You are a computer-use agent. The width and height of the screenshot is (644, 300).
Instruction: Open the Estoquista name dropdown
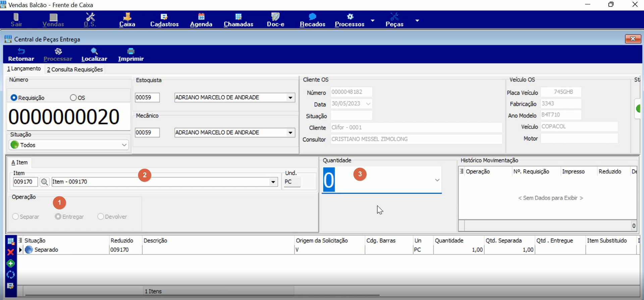[x=290, y=98]
